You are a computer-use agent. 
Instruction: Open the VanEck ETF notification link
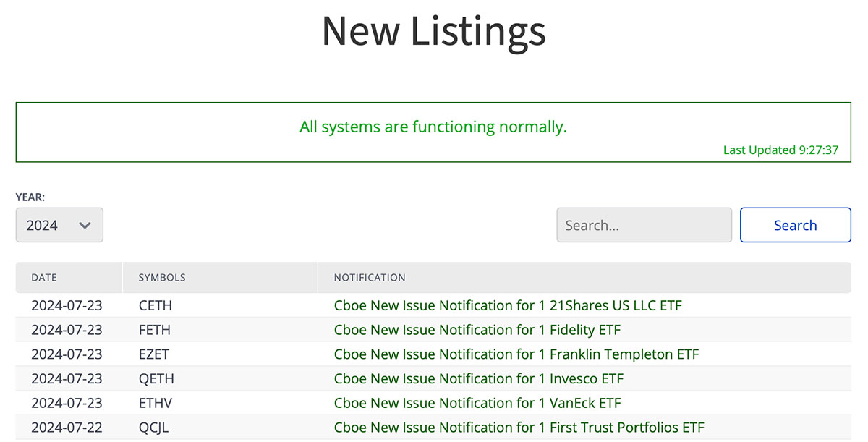pyautogui.click(x=477, y=403)
